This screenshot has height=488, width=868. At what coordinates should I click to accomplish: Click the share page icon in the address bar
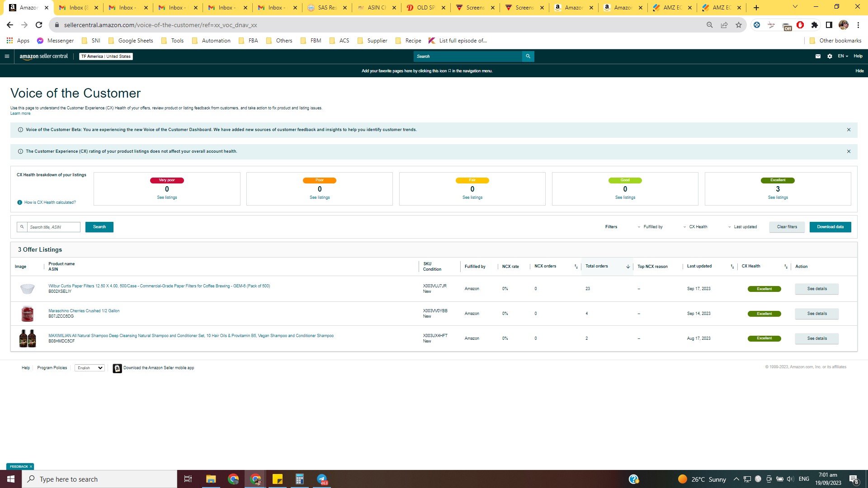coord(724,25)
